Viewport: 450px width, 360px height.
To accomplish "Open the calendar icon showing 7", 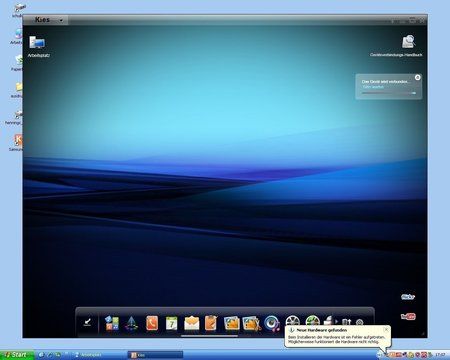I will coord(172,323).
